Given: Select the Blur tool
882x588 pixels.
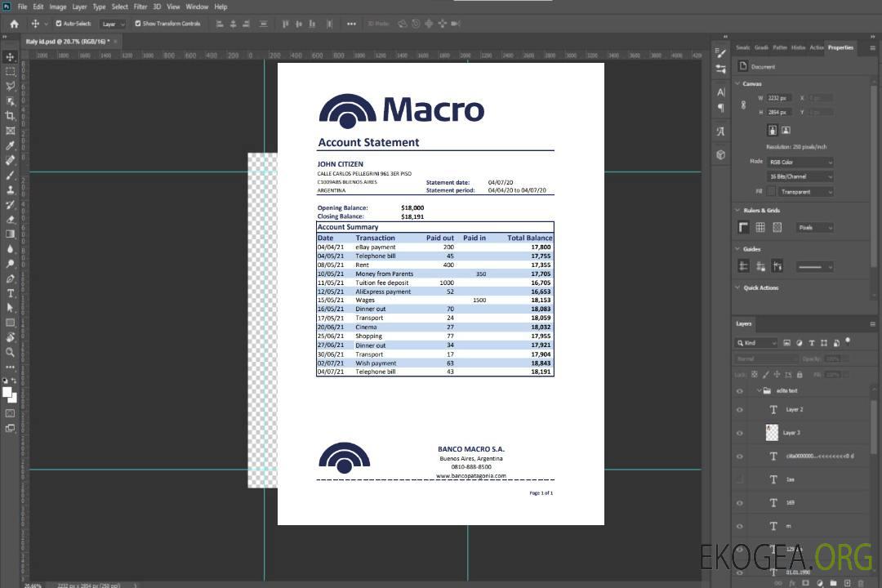Looking at the screenshot, I should tap(10, 249).
